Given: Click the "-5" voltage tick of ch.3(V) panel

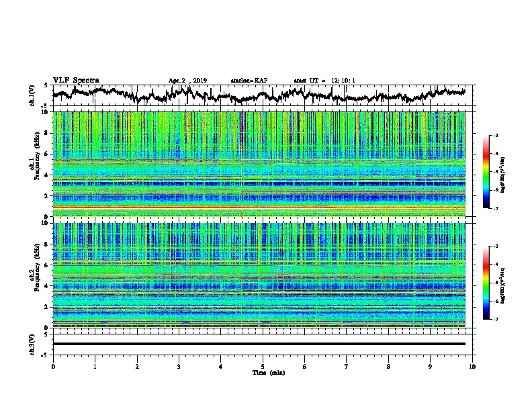Looking at the screenshot, I should coord(45,355).
